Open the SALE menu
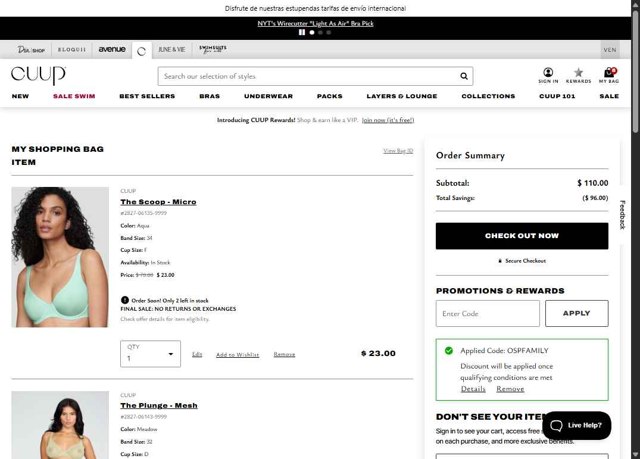This screenshot has height=459, width=640. [609, 96]
